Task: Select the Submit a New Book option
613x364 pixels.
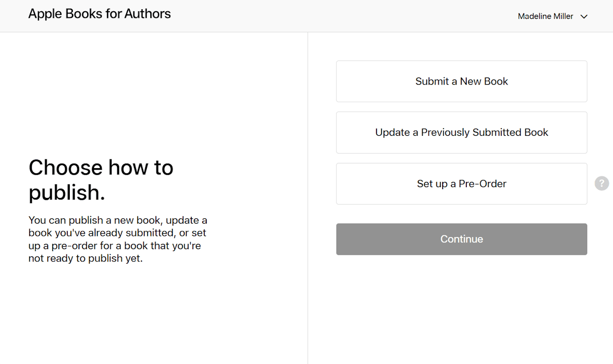Action: [x=461, y=81]
